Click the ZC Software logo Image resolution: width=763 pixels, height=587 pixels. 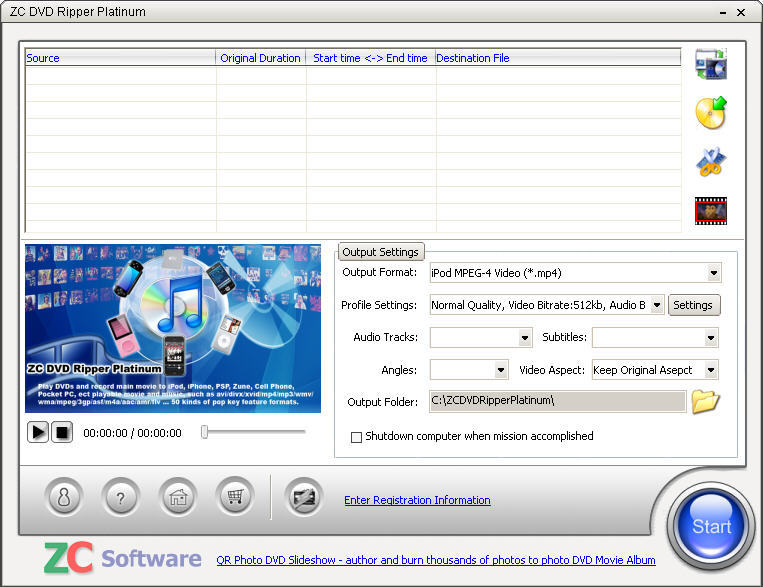pyautogui.click(x=123, y=558)
